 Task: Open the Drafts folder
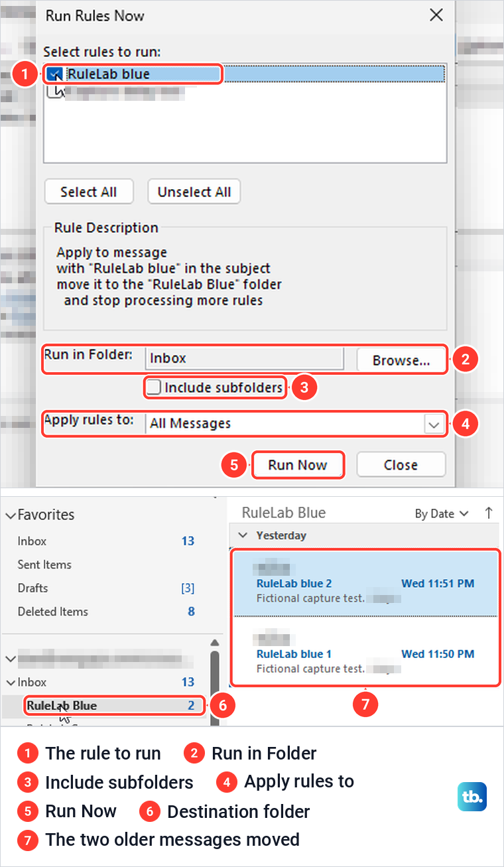point(33,588)
